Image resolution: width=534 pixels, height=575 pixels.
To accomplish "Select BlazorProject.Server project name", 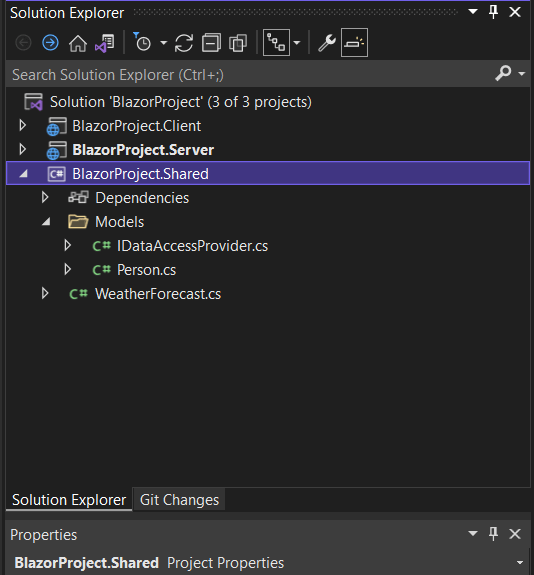I will click(143, 150).
